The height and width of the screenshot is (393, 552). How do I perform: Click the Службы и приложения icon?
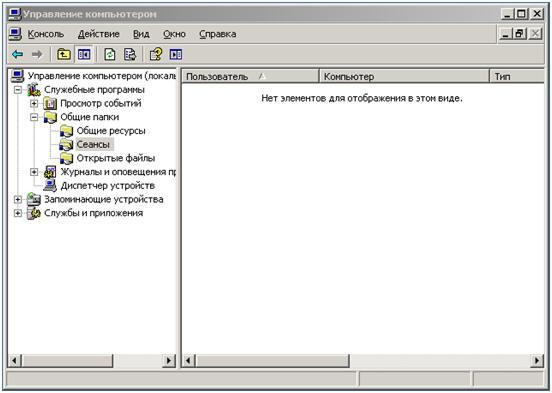[x=34, y=213]
